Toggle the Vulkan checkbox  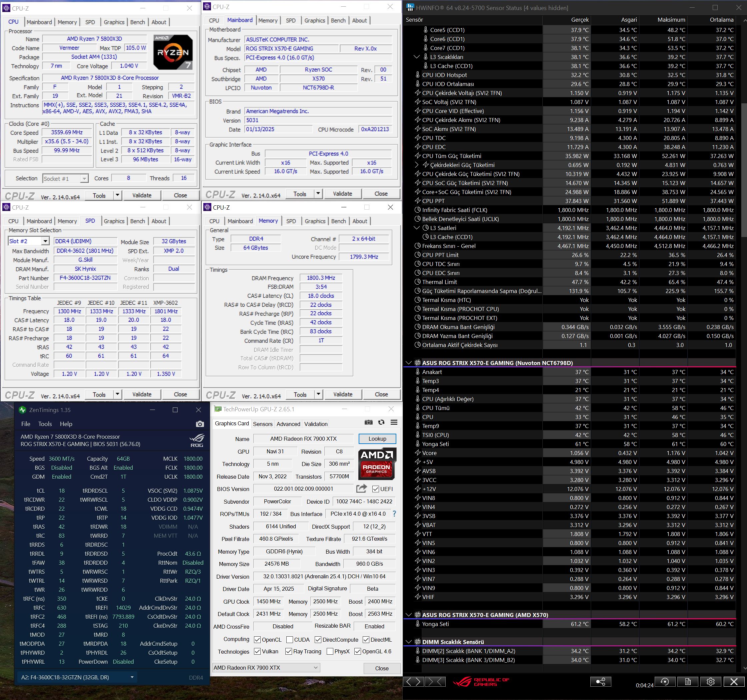coord(257,651)
